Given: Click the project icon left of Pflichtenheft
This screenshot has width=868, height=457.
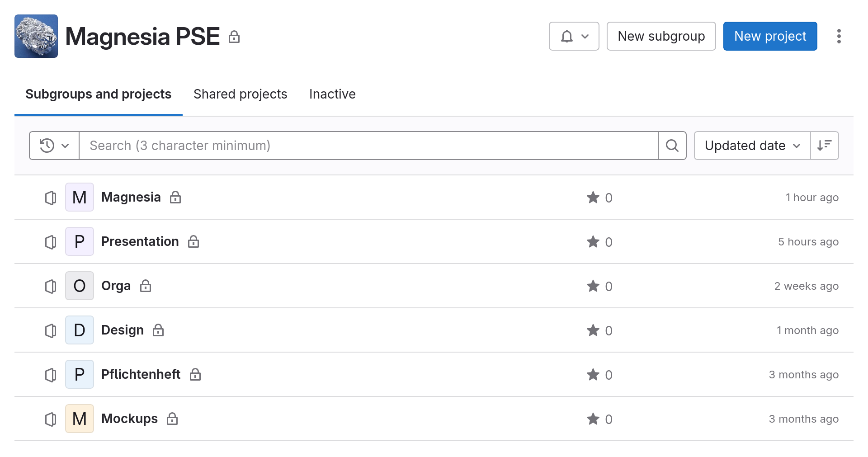Looking at the screenshot, I should point(51,374).
